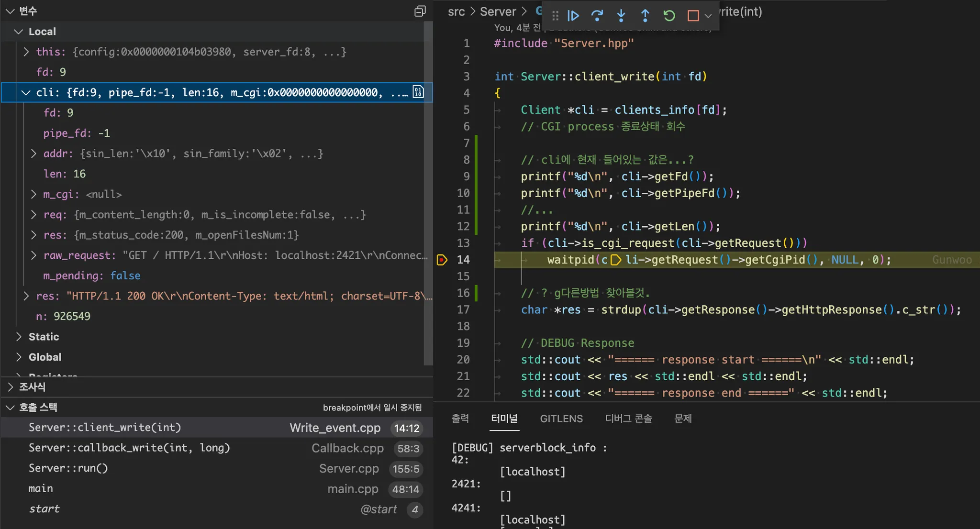Open the dropdown arrow next to the stop button
Screen dimensions: 980x529
tap(708, 16)
